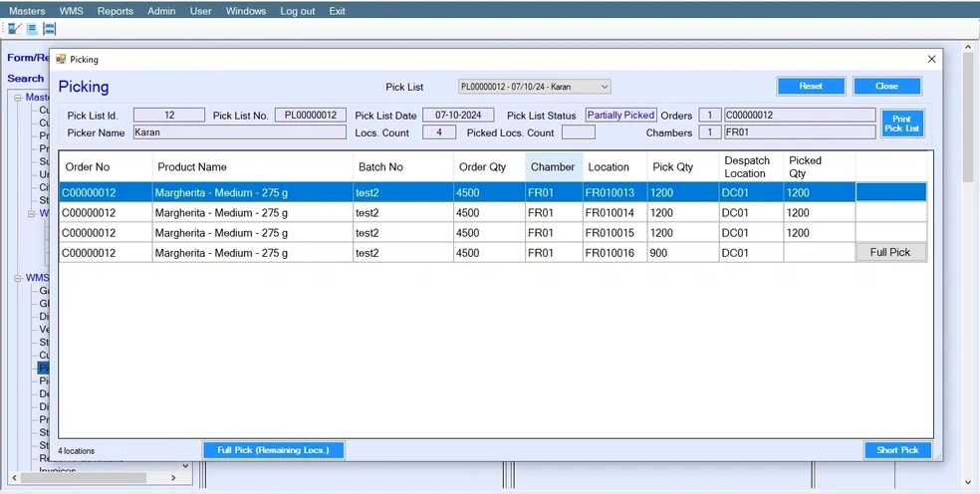Open the Reports menu

[x=115, y=11]
